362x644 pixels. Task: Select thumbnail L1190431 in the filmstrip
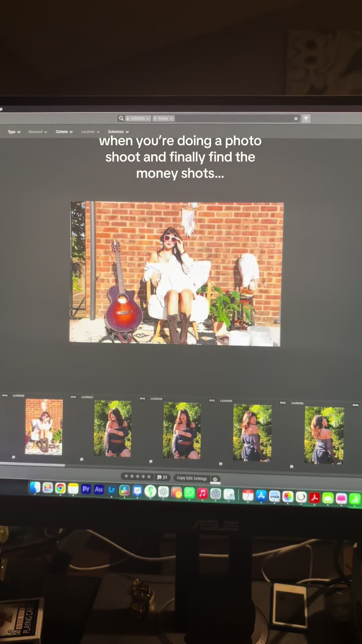(324, 435)
